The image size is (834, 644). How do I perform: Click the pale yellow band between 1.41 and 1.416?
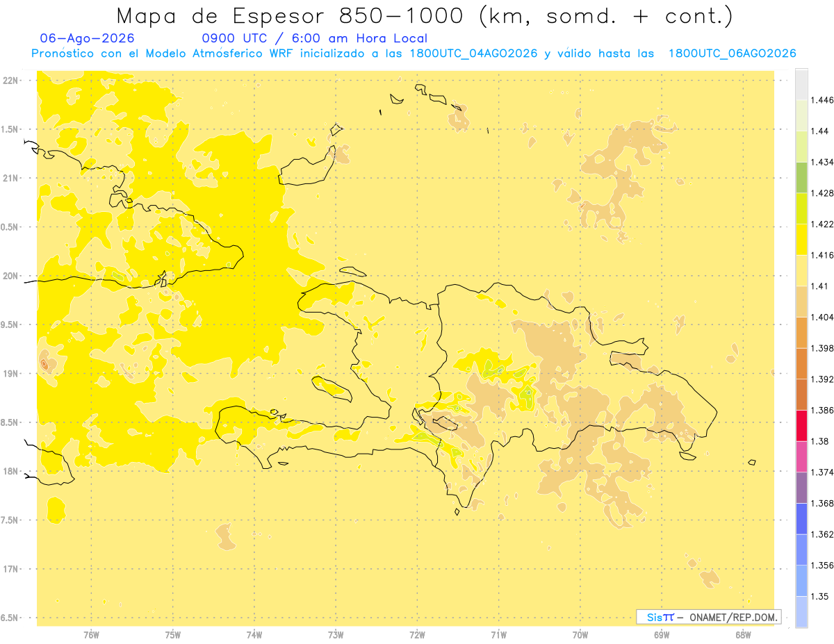pos(801,271)
